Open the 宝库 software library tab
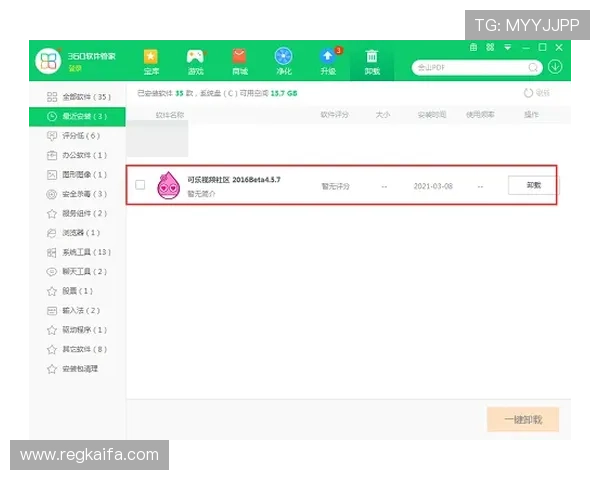 [151, 62]
